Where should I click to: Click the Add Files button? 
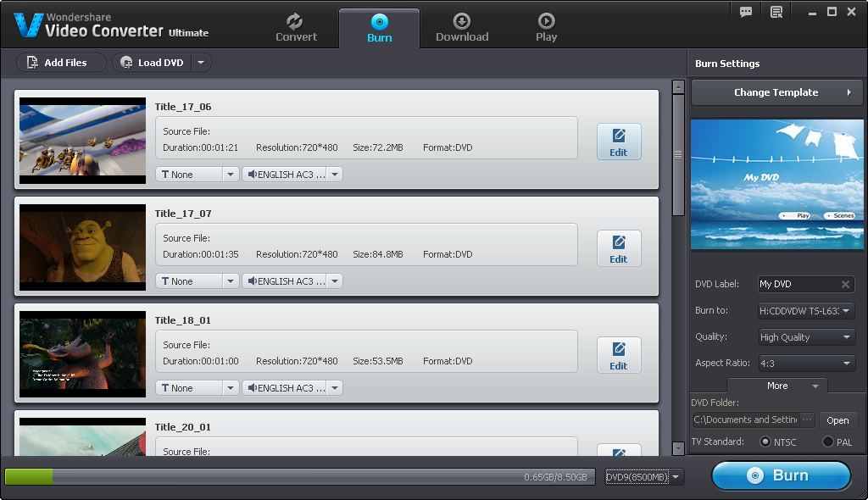coord(57,63)
